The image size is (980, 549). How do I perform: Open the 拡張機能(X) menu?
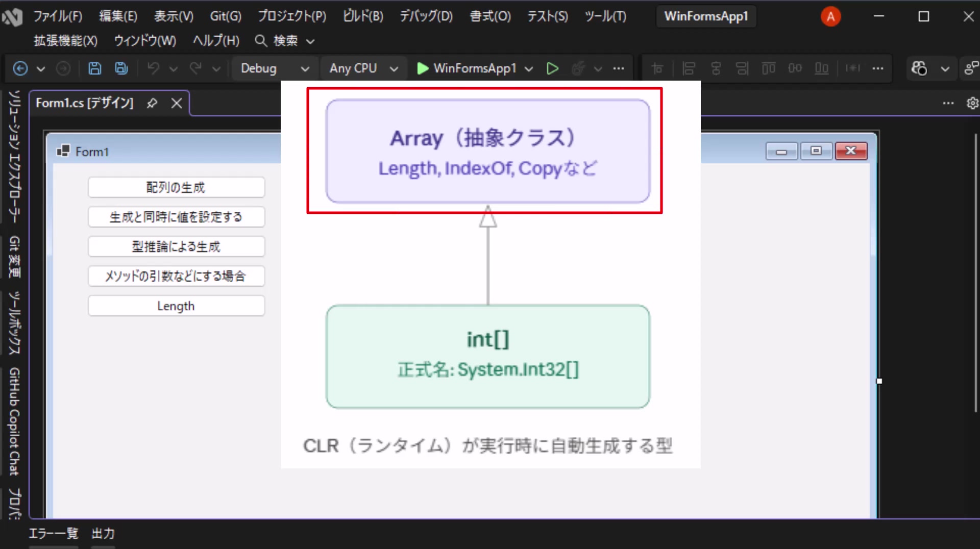click(65, 41)
